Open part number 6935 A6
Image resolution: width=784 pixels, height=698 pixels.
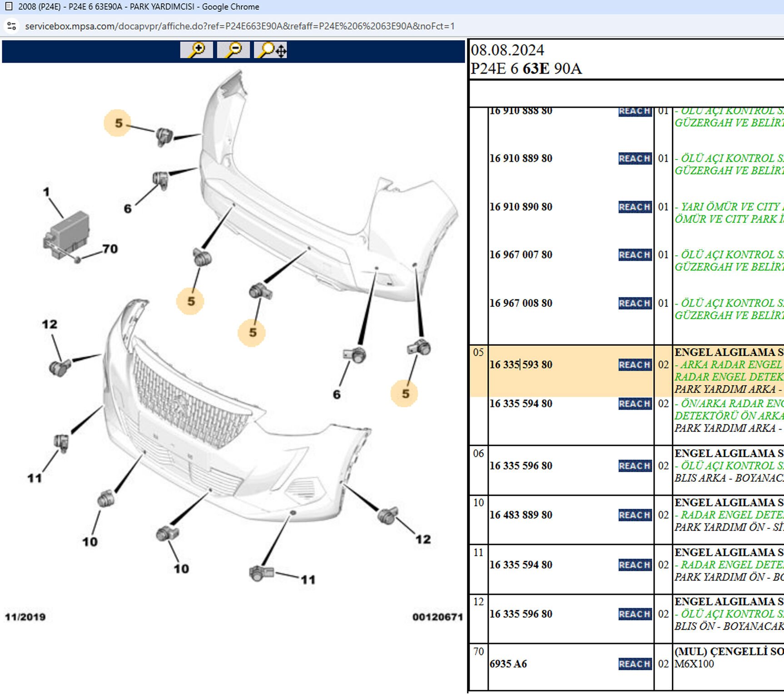coord(508,664)
